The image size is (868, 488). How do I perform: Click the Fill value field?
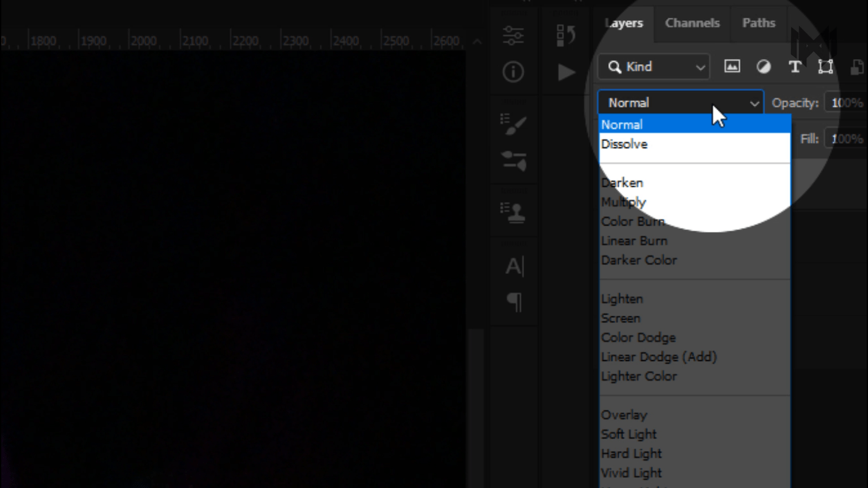[x=846, y=139]
